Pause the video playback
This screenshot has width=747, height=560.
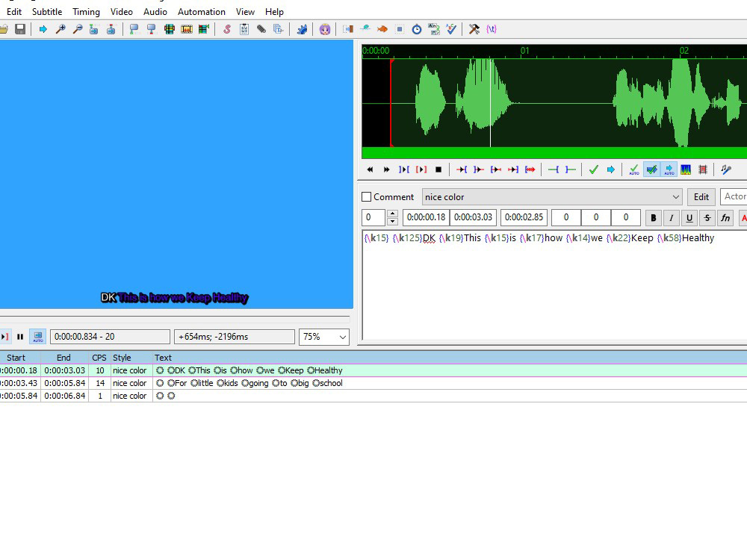point(20,337)
